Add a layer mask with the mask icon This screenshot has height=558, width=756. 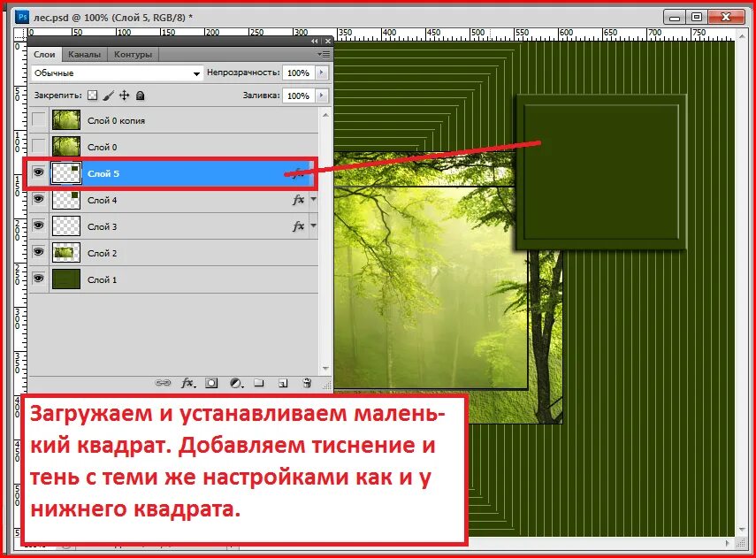coord(211,383)
